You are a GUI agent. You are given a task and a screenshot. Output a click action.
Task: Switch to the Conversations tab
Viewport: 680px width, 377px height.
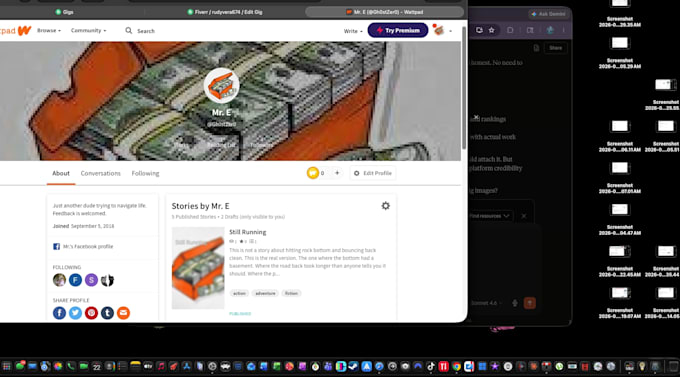click(x=101, y=173)
